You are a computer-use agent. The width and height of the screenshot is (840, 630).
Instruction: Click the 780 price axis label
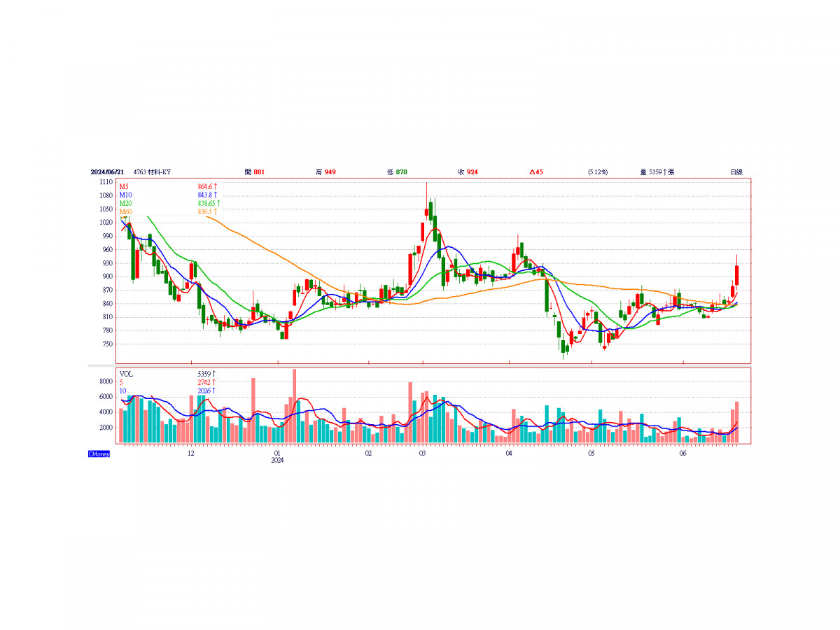coord(108,330)
